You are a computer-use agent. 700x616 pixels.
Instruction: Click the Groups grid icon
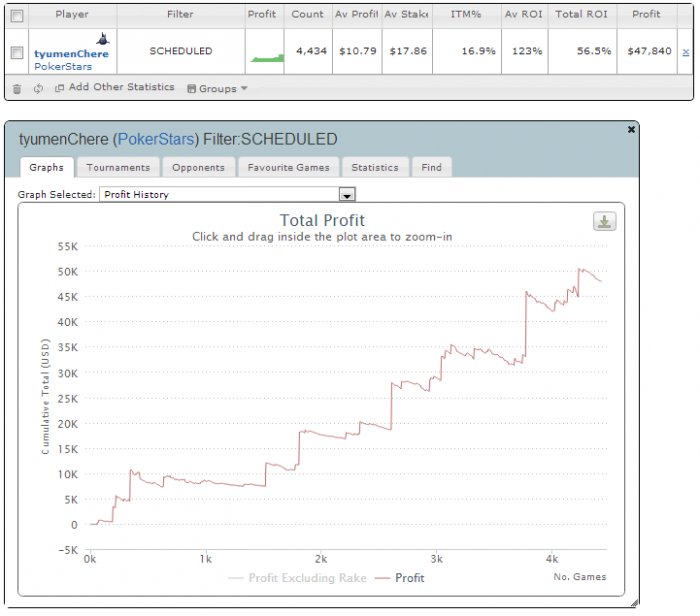point(192,88)
